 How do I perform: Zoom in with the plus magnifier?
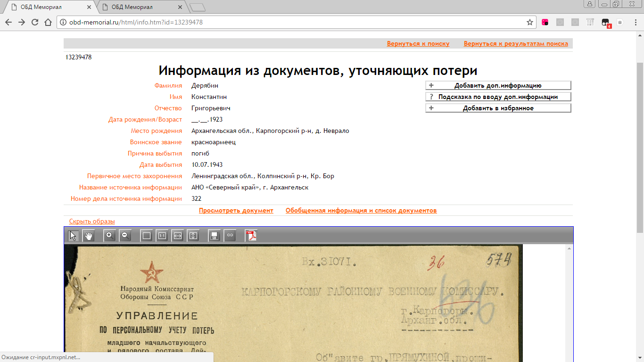click(x=109, y=236)
